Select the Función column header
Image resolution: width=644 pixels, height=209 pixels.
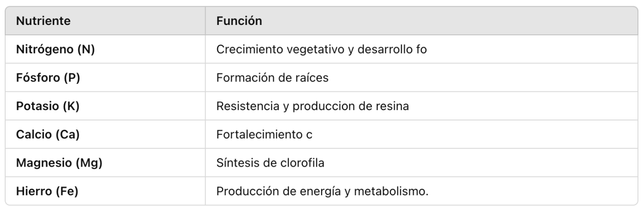point(422,21)
